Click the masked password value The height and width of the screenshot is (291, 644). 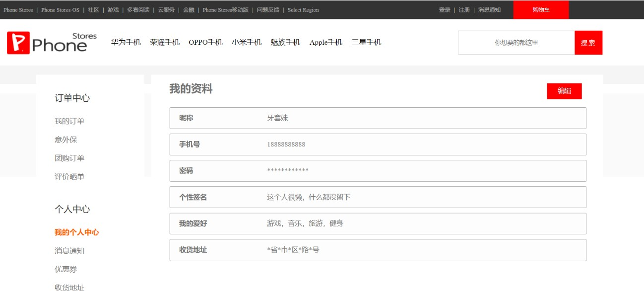288,170
